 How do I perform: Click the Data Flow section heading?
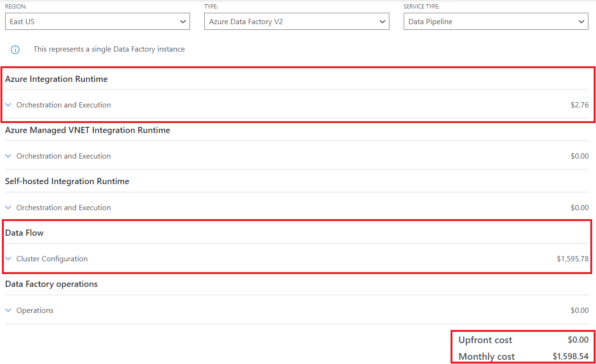[25, 233]
